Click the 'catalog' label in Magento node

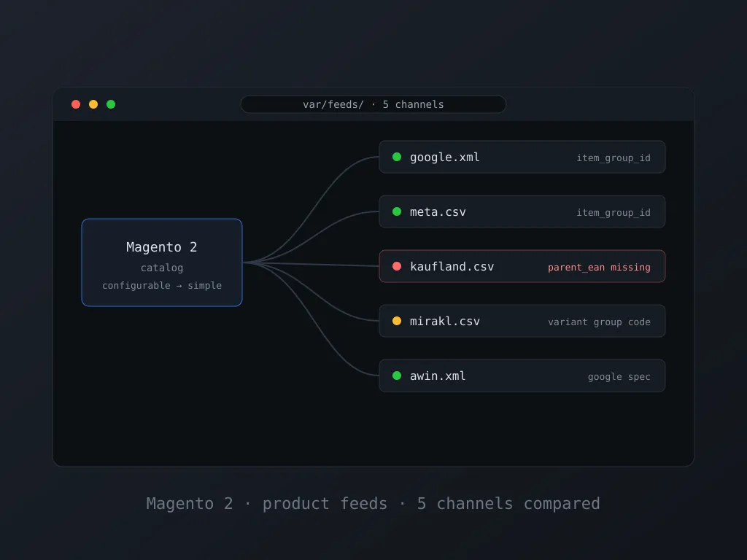162,268
